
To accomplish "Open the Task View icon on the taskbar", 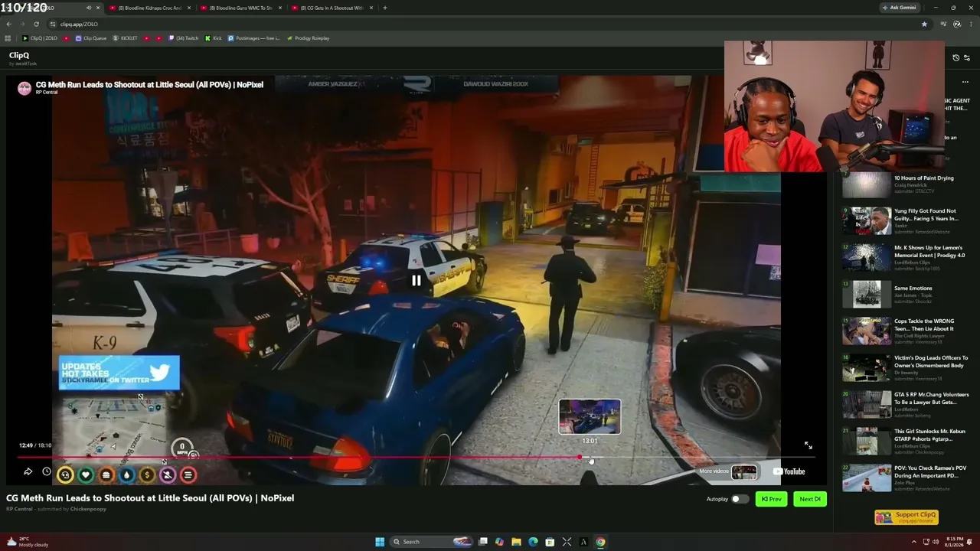I will click(482, 542).
